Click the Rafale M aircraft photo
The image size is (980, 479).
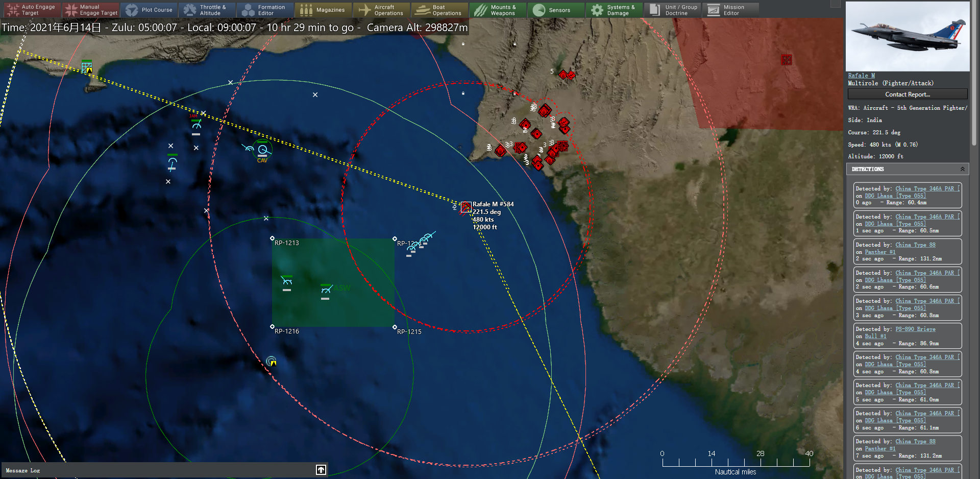pyautogui.click(x=908, y=37)
